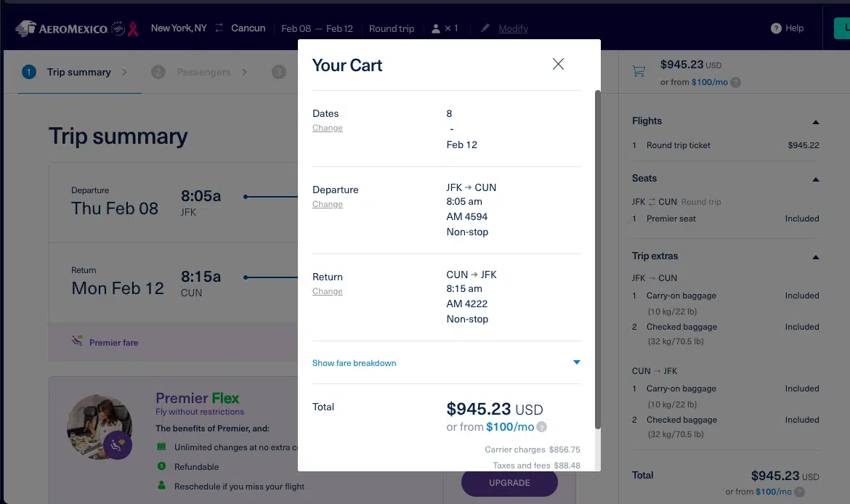The height and width of the screenshot is (504, 850).
Task: Open Help via the question mark icon
Action: click(774, 28)
